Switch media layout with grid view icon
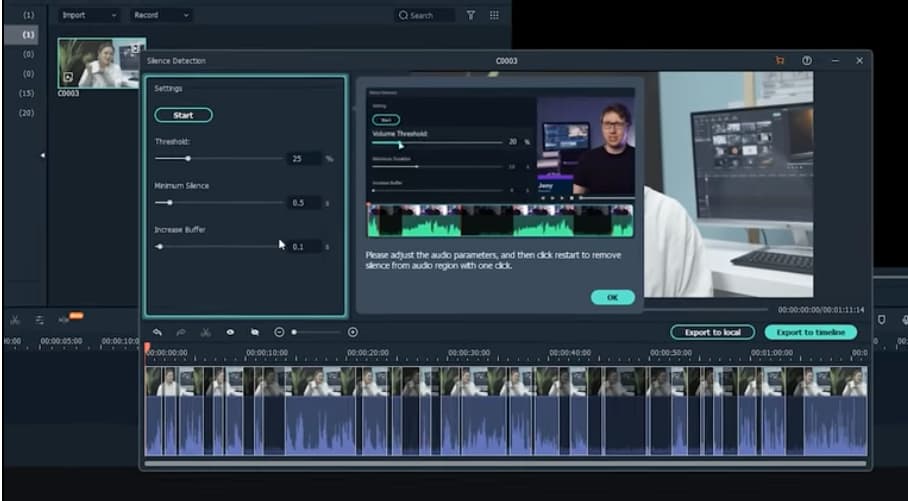 coord(494,15)
